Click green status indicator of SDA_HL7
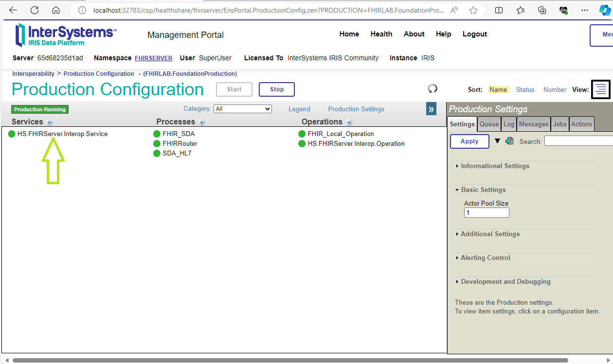Viewport: 613px width, 364px height. pos(157,154)
